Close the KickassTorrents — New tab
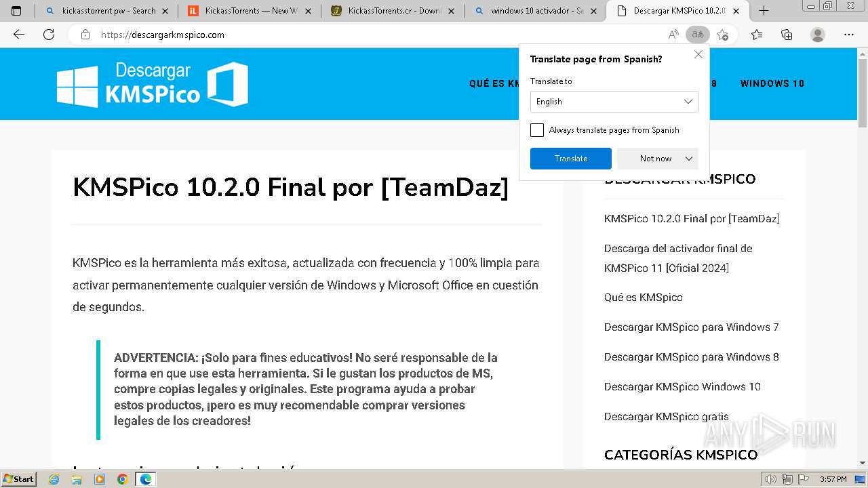Screen dimensions: 868x488 click(308, 11)
